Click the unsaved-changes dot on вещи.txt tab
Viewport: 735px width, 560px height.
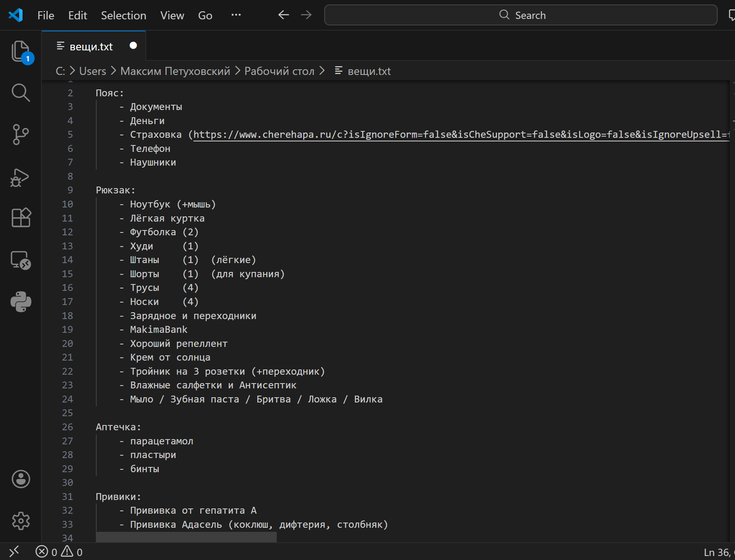pyautogui.click(x=133, y=46)
